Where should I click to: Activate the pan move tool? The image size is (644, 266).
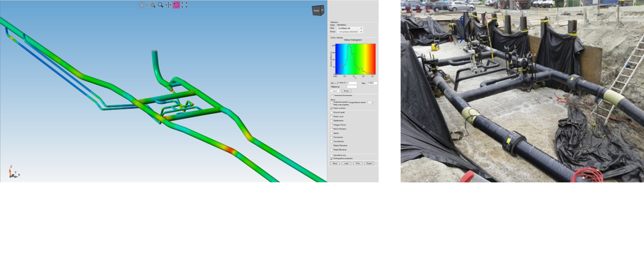tap(168, 5)
